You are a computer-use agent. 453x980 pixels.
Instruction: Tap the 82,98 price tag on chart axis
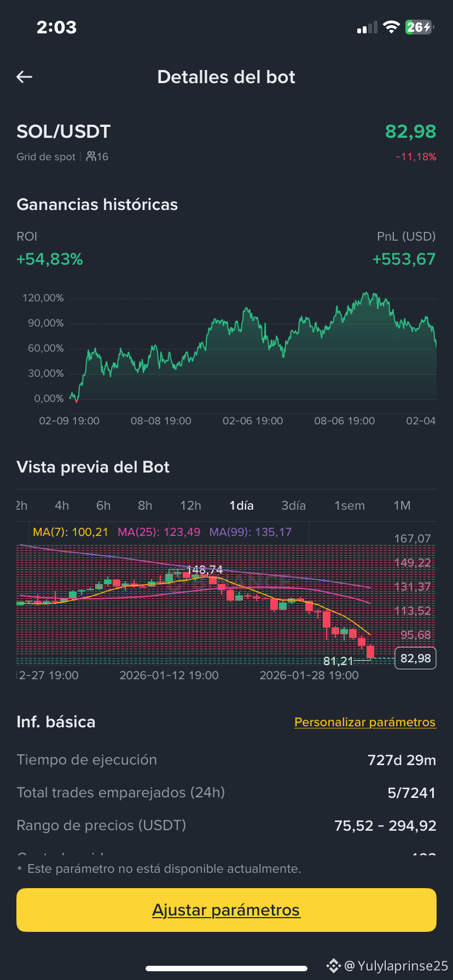click(416, 658)
